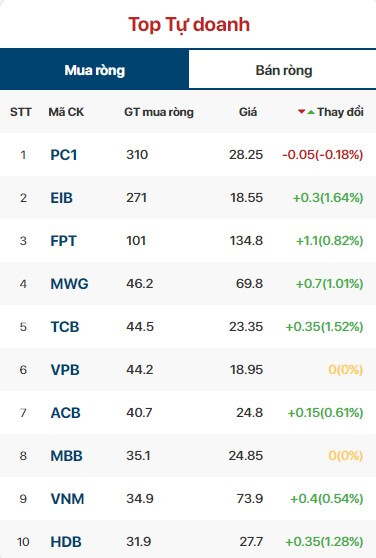Open the MWG stock link
The image size is (376, 558).
pyautogui.click(x=69, y=284)
